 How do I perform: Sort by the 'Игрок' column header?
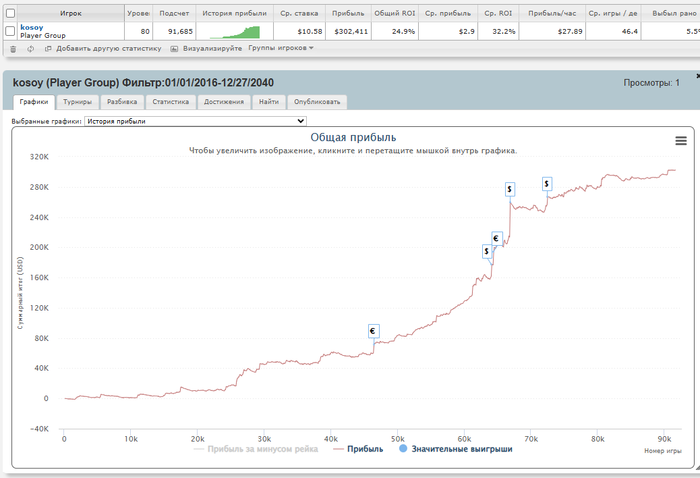[x=71, y=13]
